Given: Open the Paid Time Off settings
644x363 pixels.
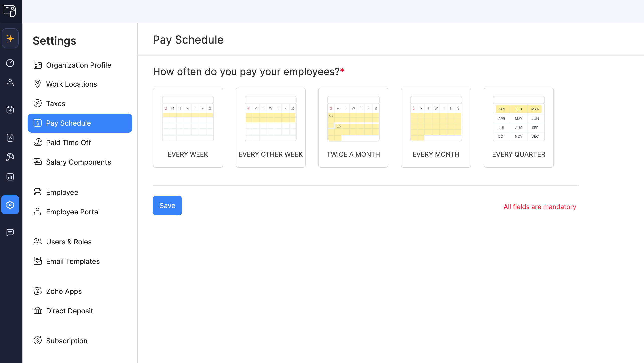Looking at the screenshot, I should [68, 142].
